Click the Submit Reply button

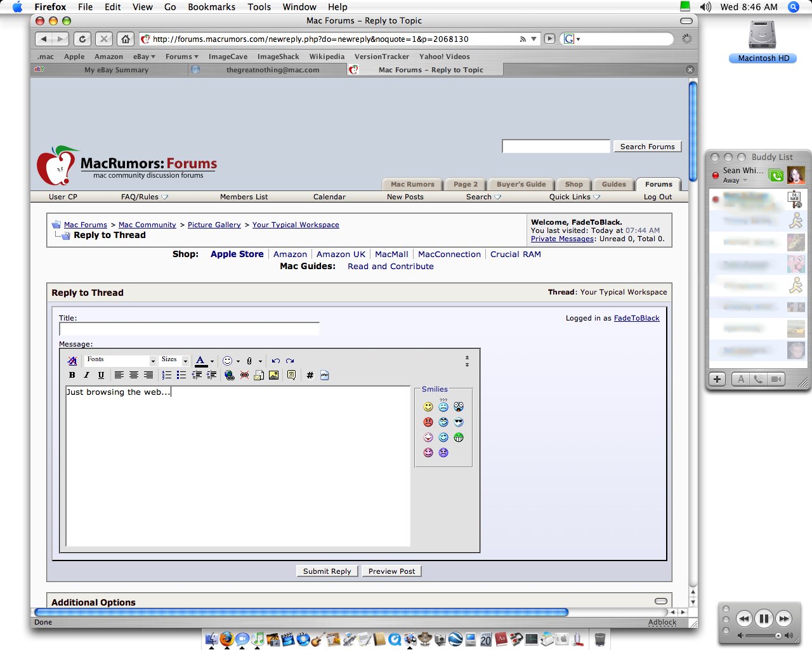[x=327, y=571]
